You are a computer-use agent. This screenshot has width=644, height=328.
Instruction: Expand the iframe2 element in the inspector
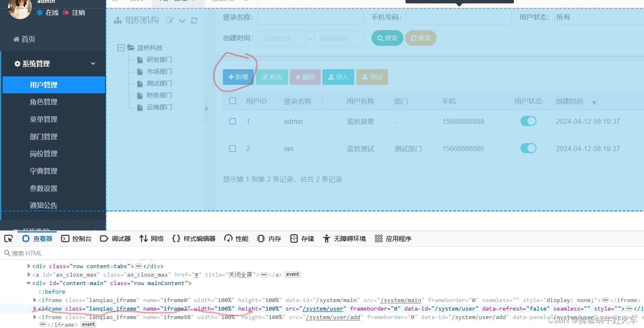click(x=34, y=308)
